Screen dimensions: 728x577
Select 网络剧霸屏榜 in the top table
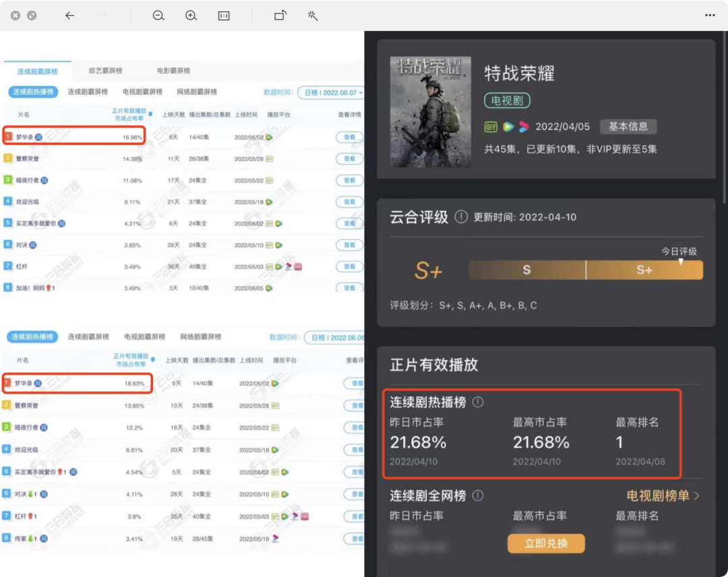click(x=197, y=92)
